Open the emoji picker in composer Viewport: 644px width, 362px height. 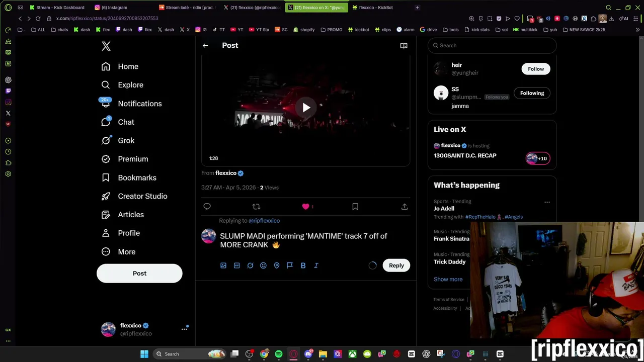[263, 265]
